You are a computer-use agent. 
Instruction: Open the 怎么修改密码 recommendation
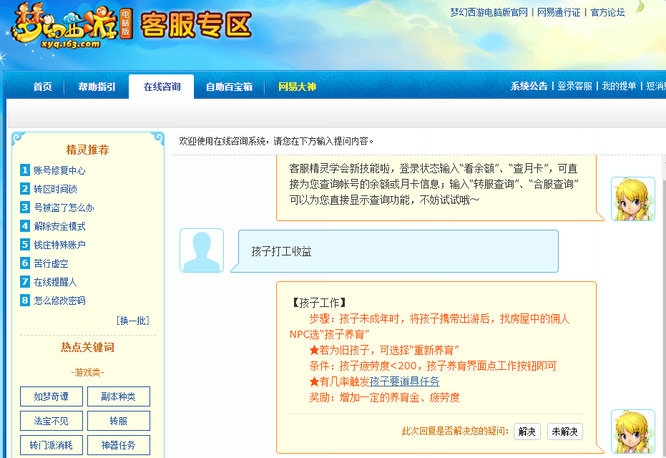pos(59,301)
